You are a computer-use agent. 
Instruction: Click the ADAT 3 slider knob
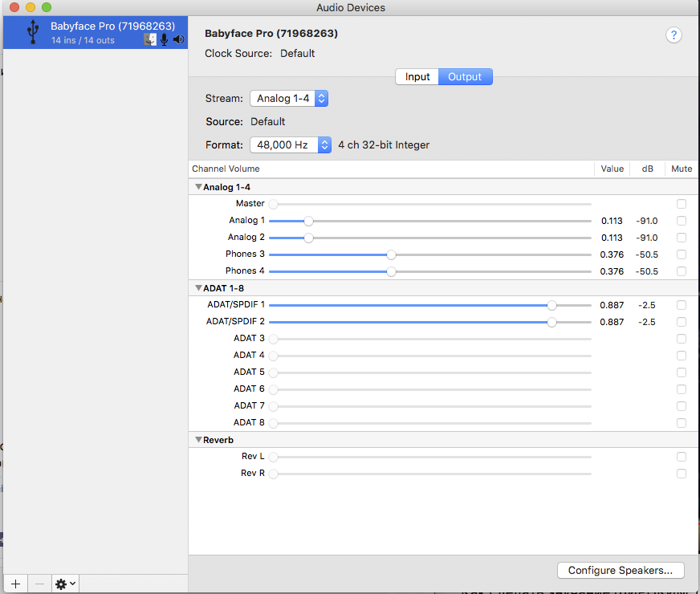coord(273,339)
